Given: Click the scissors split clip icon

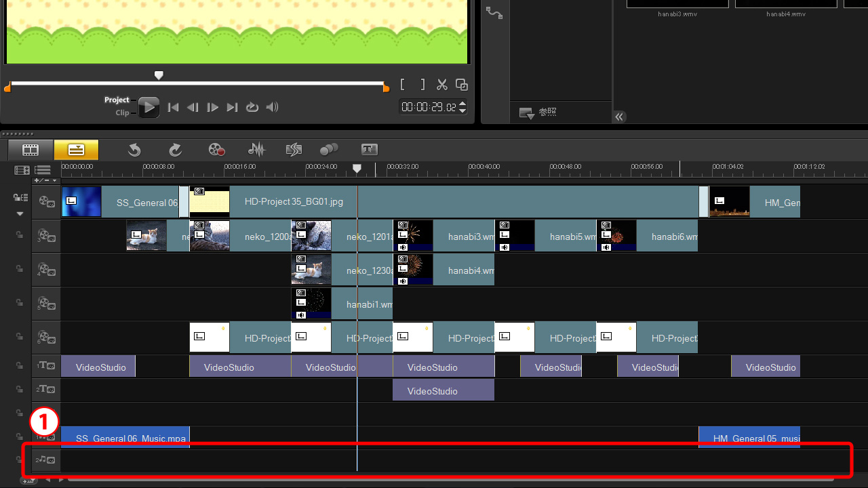Looking at the screenshot, I should tap(442, 85).
